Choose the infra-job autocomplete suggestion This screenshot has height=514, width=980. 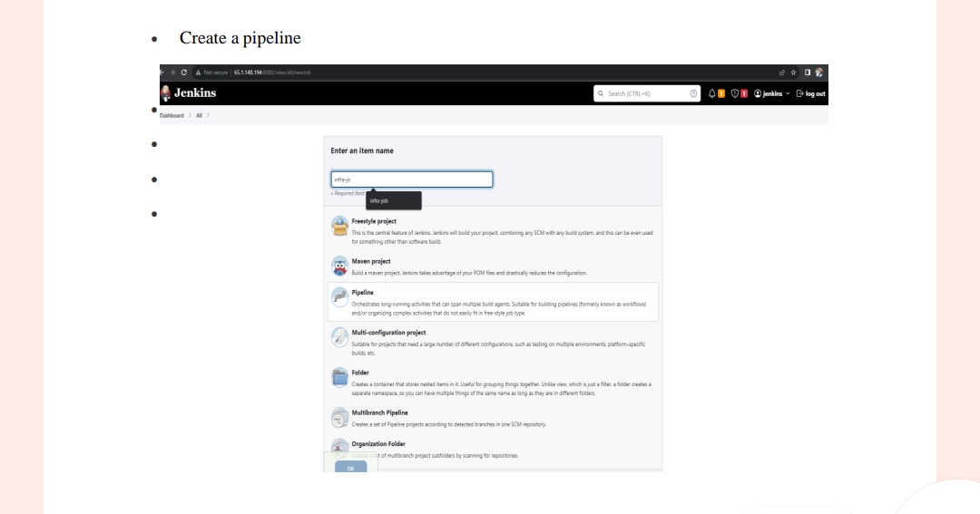pos(393,200)
